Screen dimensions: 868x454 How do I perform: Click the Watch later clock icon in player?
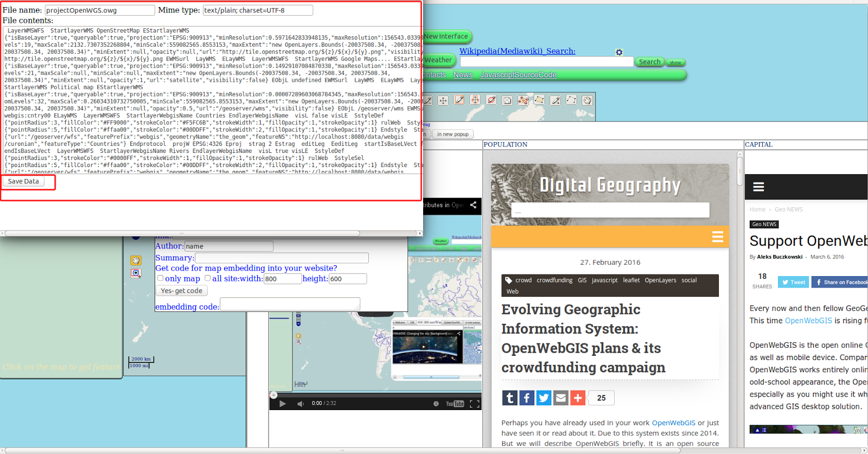436,404
